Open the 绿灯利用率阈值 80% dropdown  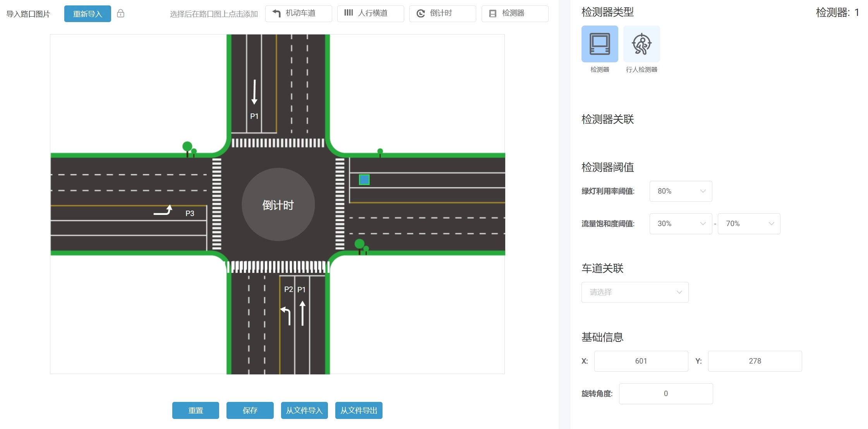click(680, 191)
